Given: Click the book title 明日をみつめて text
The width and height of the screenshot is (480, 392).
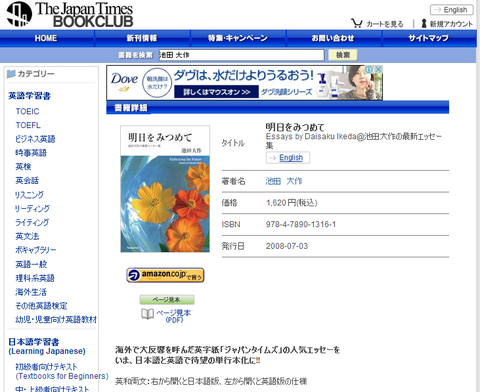Looking at the screenshot, I should click(x=295, y=127).
